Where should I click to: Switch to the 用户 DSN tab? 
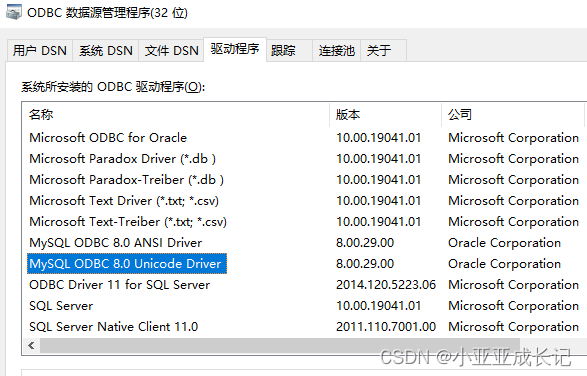[40, 50]
